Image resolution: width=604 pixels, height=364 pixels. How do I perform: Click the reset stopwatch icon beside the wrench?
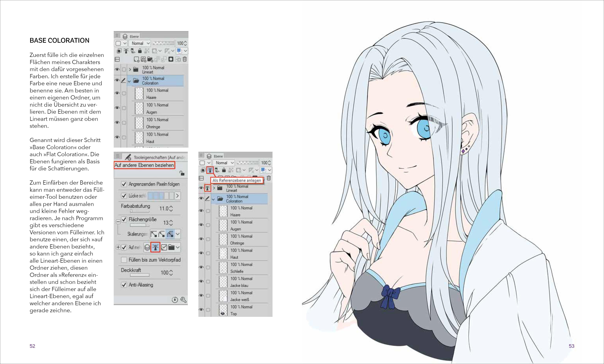pos(175,300)
